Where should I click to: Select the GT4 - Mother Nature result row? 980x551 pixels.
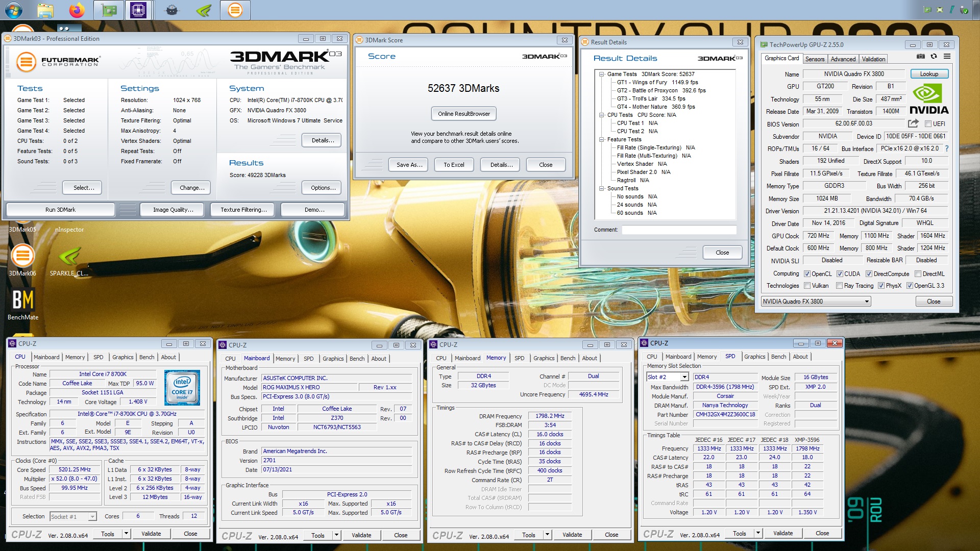click(x=656, y=107)
